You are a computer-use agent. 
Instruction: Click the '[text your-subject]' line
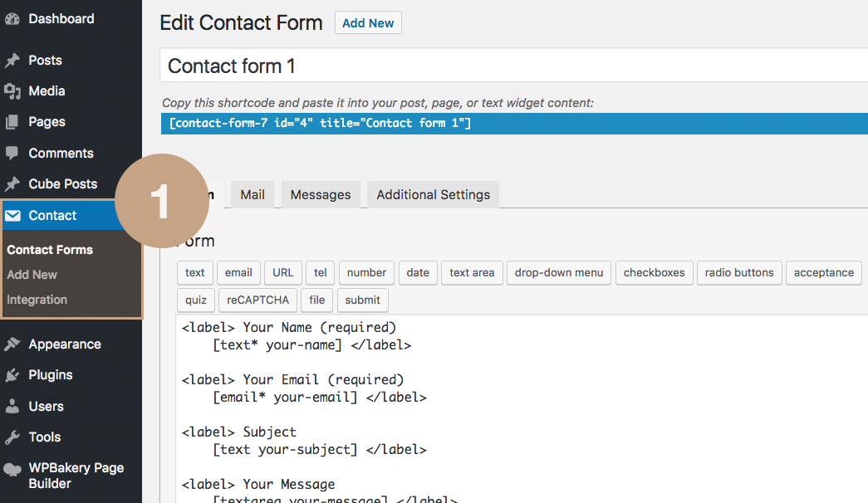coord(320,449)
